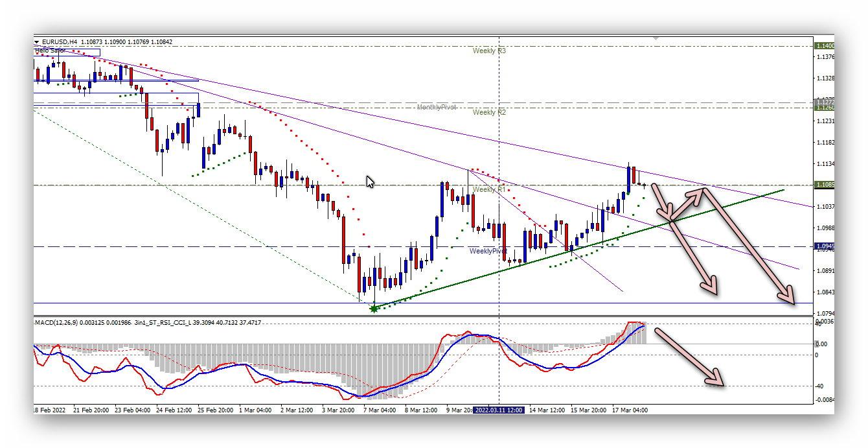Click the Weekly R2 pivot label
Screen dimensions: 868x448
coord(489,112)
